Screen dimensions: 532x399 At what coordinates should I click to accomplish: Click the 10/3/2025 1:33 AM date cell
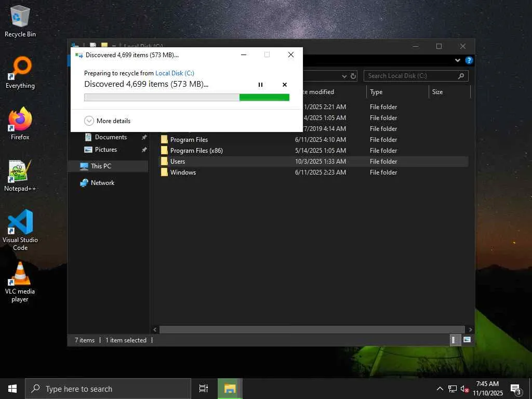[x=320, y=162]
